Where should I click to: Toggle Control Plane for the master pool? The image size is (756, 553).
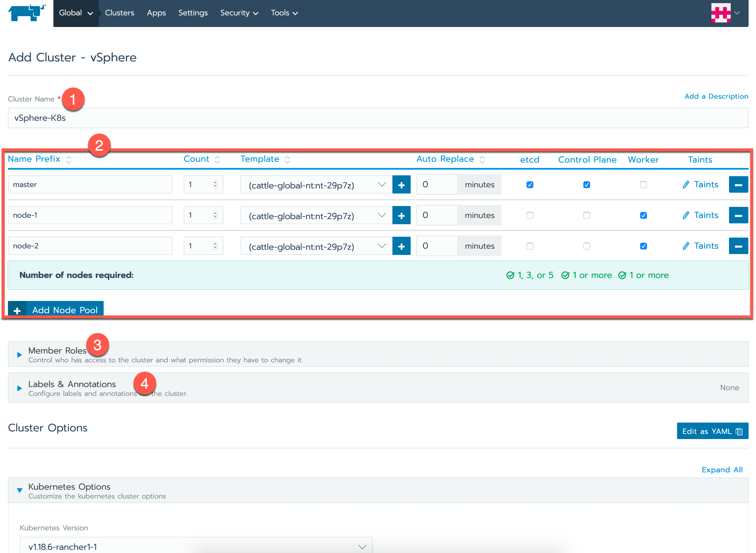point(586,185)
